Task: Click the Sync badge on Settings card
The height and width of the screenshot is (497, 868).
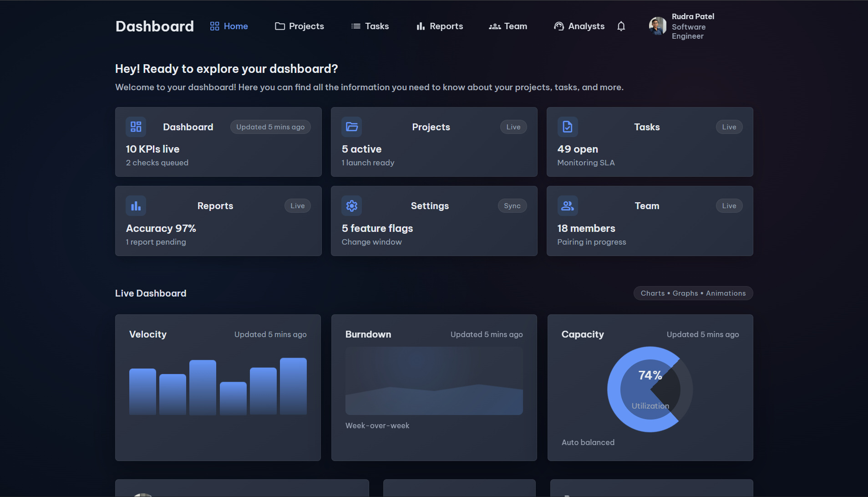Action: tap(512, 206)
